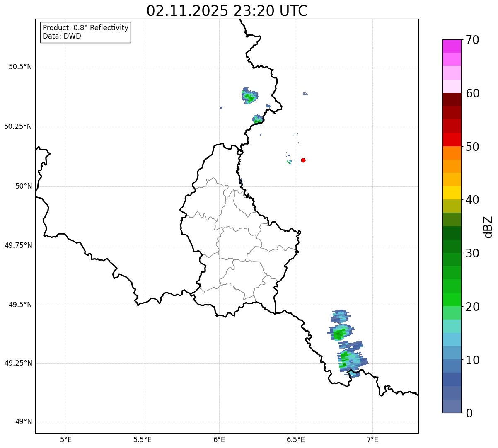Click the colorbar tick label 20
Image resolution: width=498 pixels, height=448 pixels.
472,306
